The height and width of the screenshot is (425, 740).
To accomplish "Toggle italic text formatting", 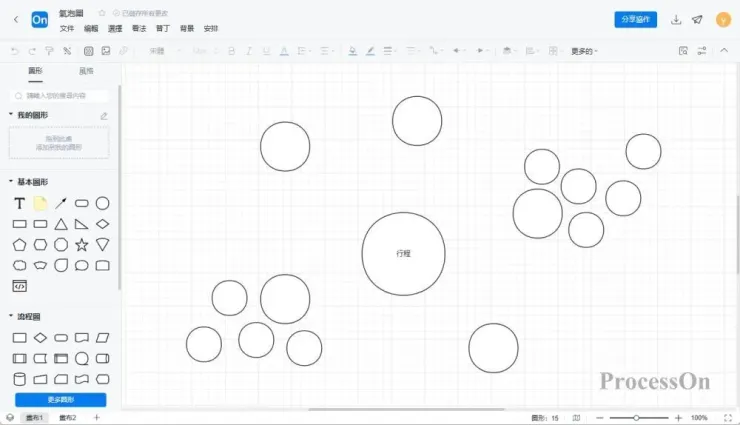I will tap(249, 51).
